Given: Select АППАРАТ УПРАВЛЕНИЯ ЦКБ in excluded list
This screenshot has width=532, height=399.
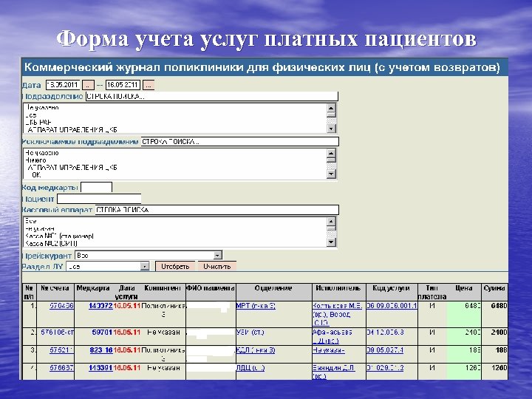Looking at the screenshot, I should coord(72,168).
